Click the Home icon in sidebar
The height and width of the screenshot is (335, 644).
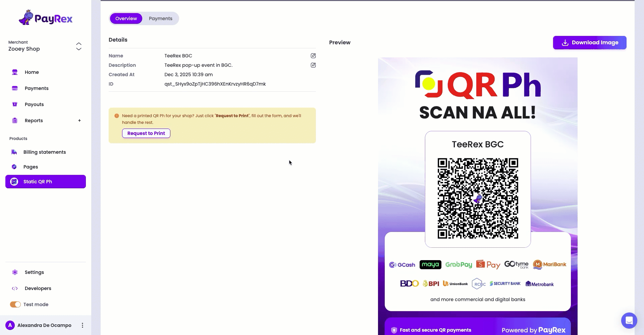click(x=14, y=72)
